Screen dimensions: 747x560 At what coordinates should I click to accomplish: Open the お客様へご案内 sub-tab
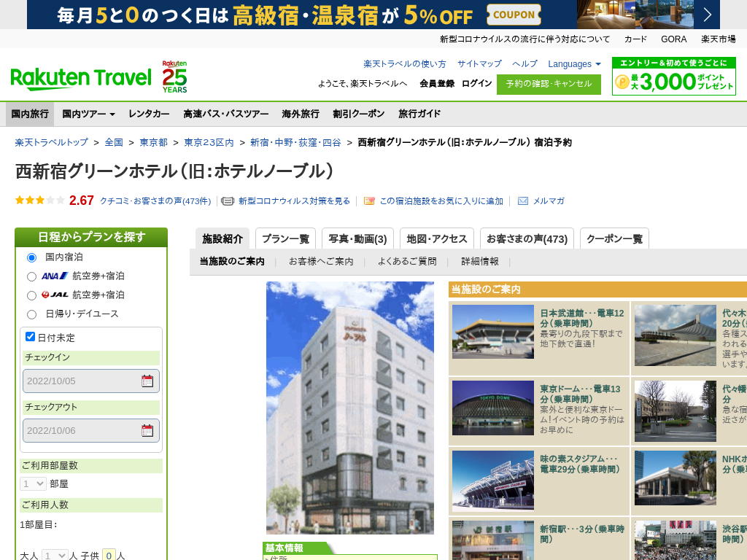[321, 262]
